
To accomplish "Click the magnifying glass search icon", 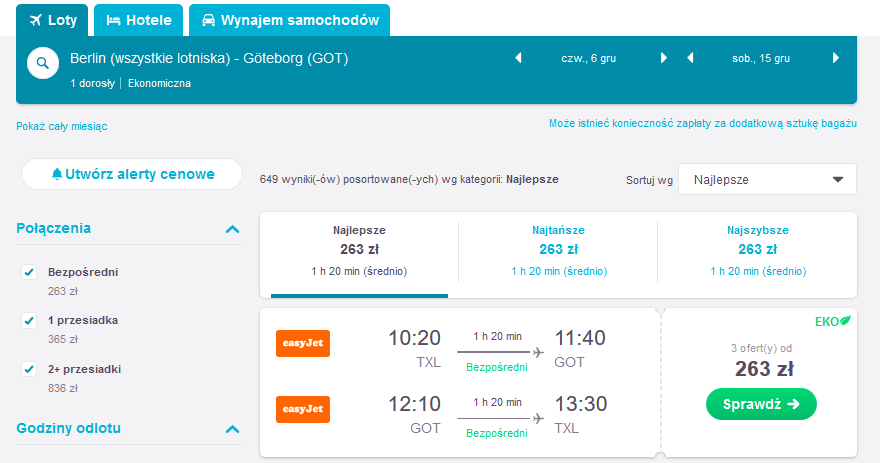I will (x=43, y=63).
